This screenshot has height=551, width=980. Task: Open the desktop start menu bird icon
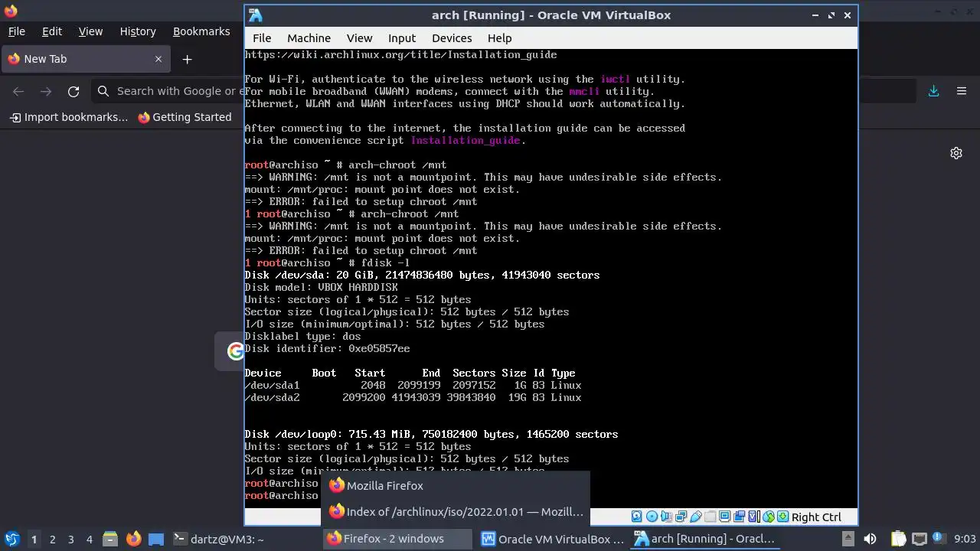tap(11, 539)
